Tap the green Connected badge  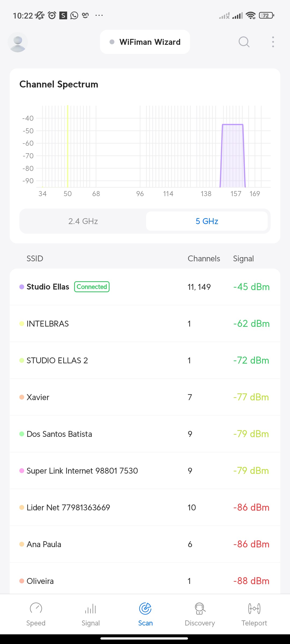pyautogui.click(x=92, y=287)
